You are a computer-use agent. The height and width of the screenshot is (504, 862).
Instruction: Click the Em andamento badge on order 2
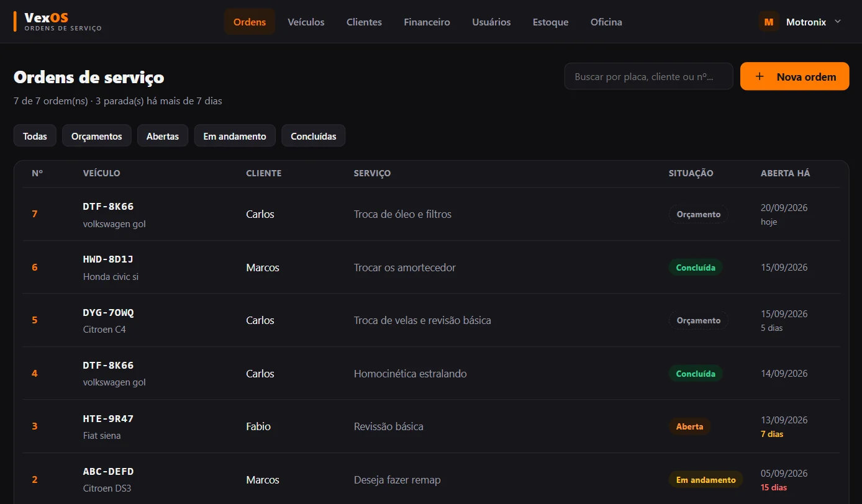706,480
